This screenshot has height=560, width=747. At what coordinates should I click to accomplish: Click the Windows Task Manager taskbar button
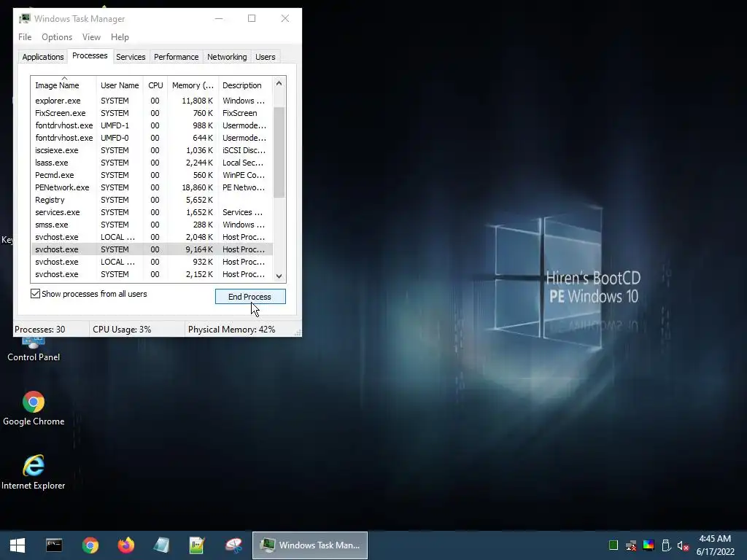309,545
